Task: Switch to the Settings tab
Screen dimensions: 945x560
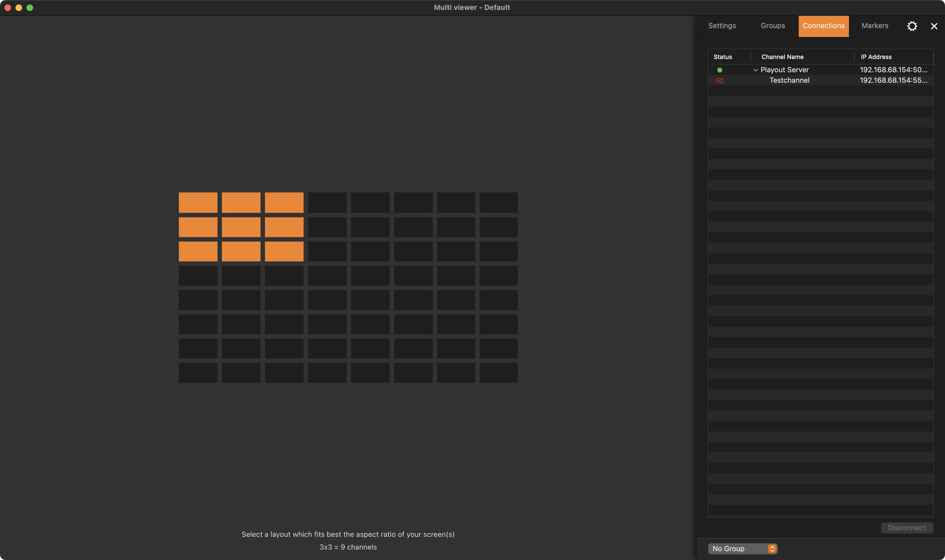Action: pos(722,26)
